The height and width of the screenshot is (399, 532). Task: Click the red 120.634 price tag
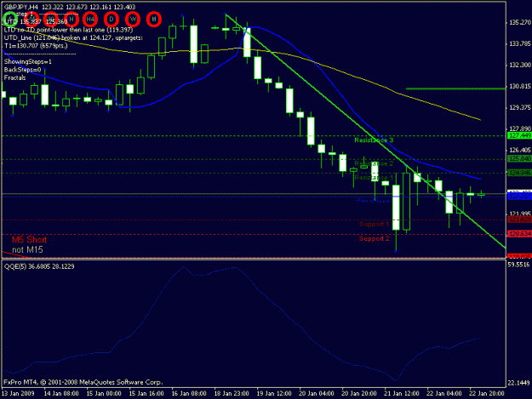coord(519,234)
